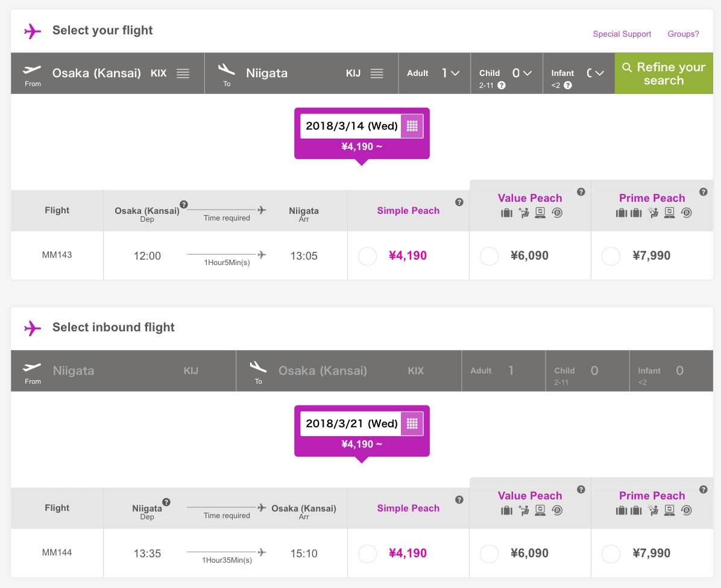This screenshot has height=588, width=721.
Task: Open the outbound date calendar icon
Action: point(412,126)
